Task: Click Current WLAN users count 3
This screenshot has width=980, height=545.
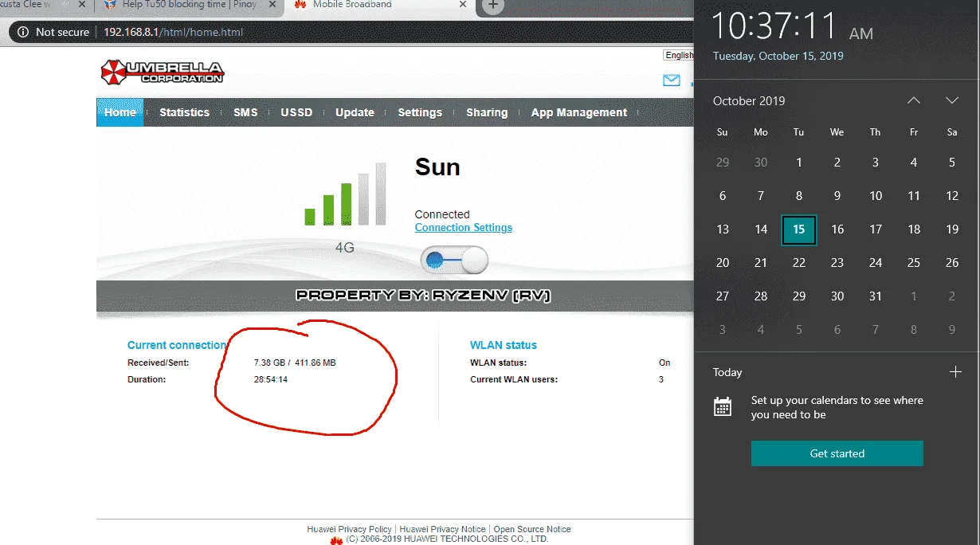Action: point(661,379)
